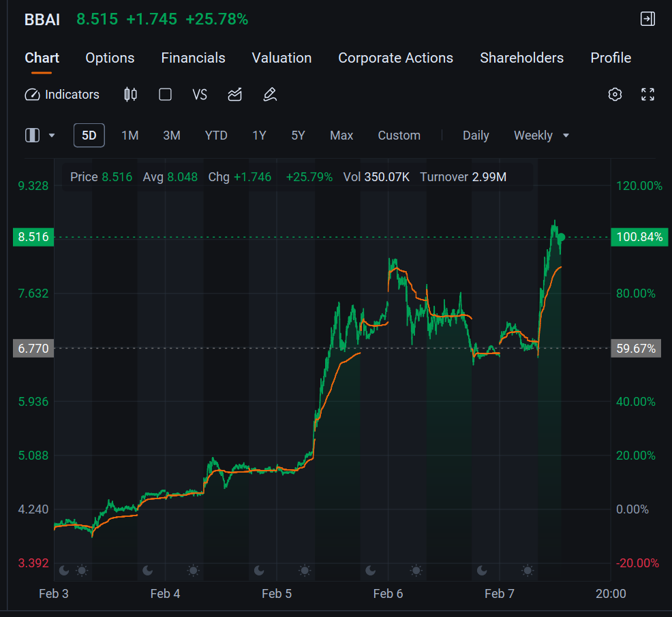Click the BBAI ticker symbol
This screenshot has height=617, width=672.
tap(42, 20)
